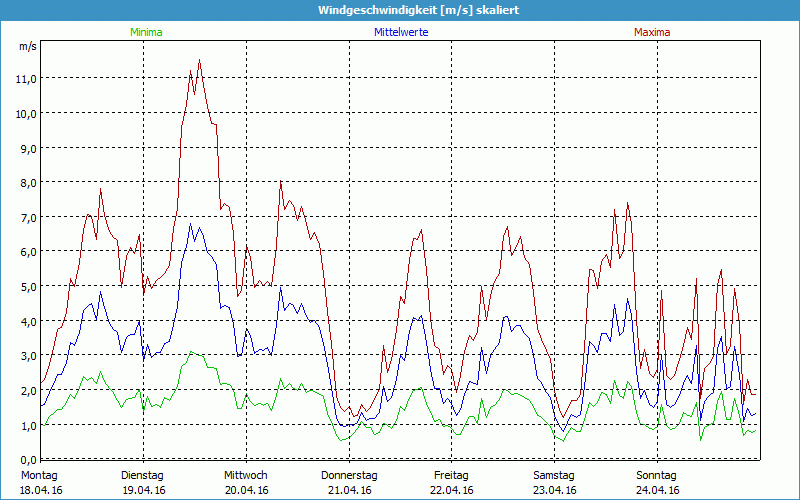Click the date 20.04.16
This screenshot has width=800, height=500.
point(246,490)
